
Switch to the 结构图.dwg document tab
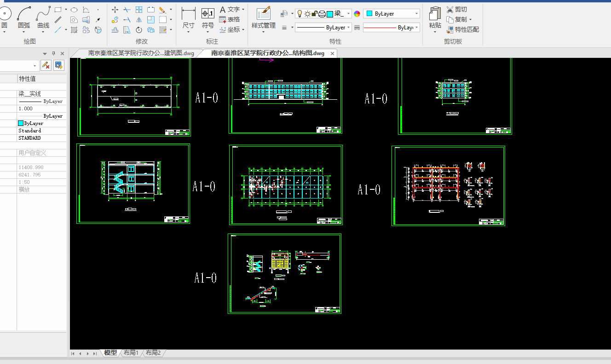click(x=267, y=53)
